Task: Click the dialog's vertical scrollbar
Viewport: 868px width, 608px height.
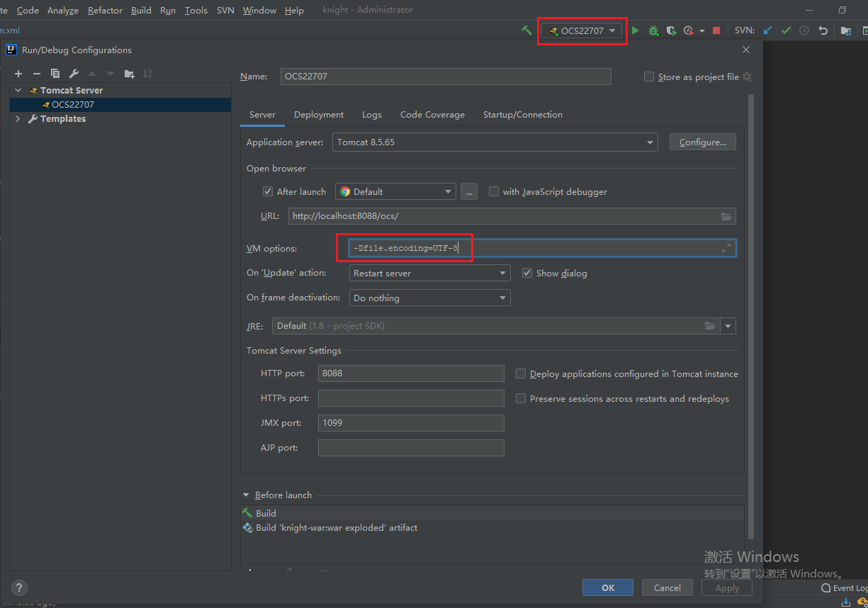Action: [x=751, y=317]
